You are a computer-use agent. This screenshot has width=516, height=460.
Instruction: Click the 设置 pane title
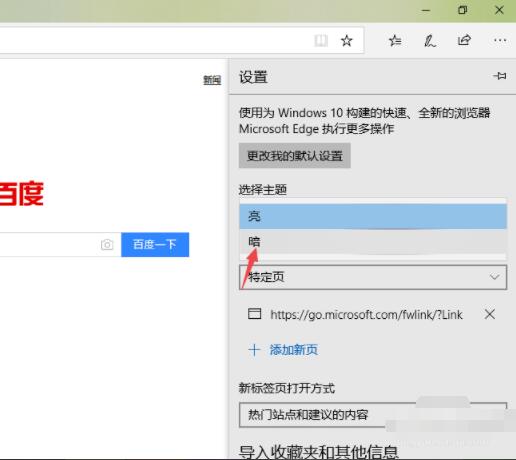253,77
